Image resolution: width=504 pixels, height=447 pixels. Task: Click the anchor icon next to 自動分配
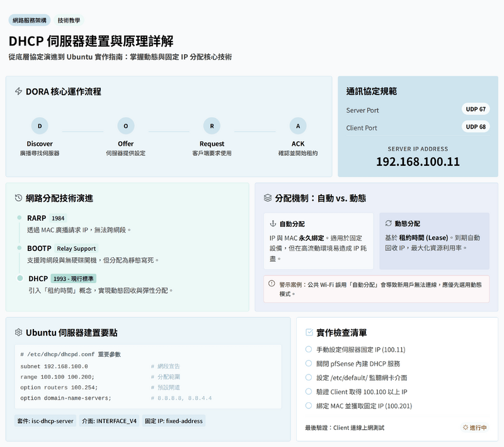point(273,224)
